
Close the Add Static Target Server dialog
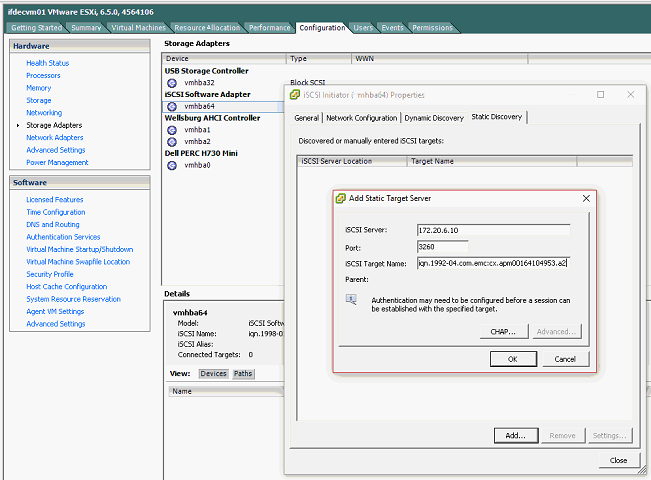[x=585, y=199]
